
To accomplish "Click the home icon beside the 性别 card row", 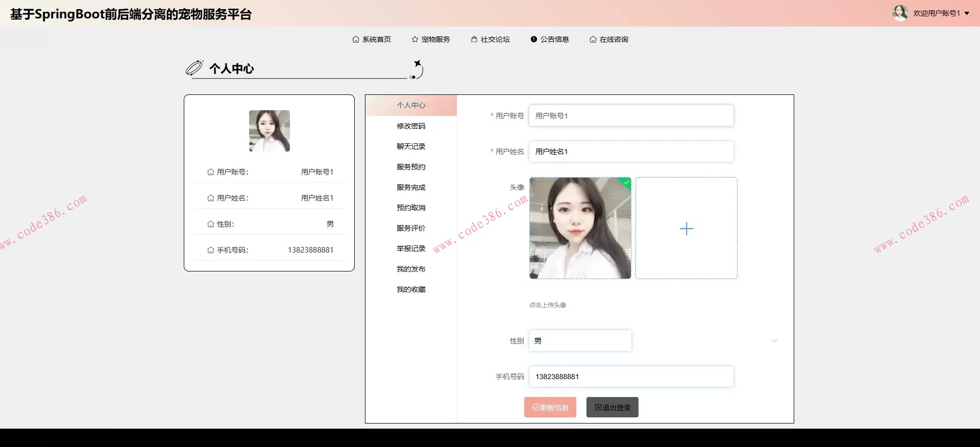I will [x=211, y=224].
